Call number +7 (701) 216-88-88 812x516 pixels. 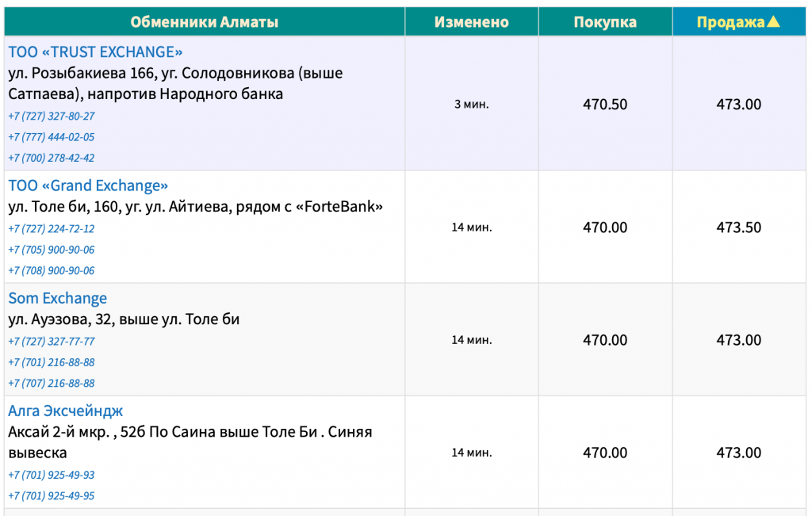click(52, 362)
